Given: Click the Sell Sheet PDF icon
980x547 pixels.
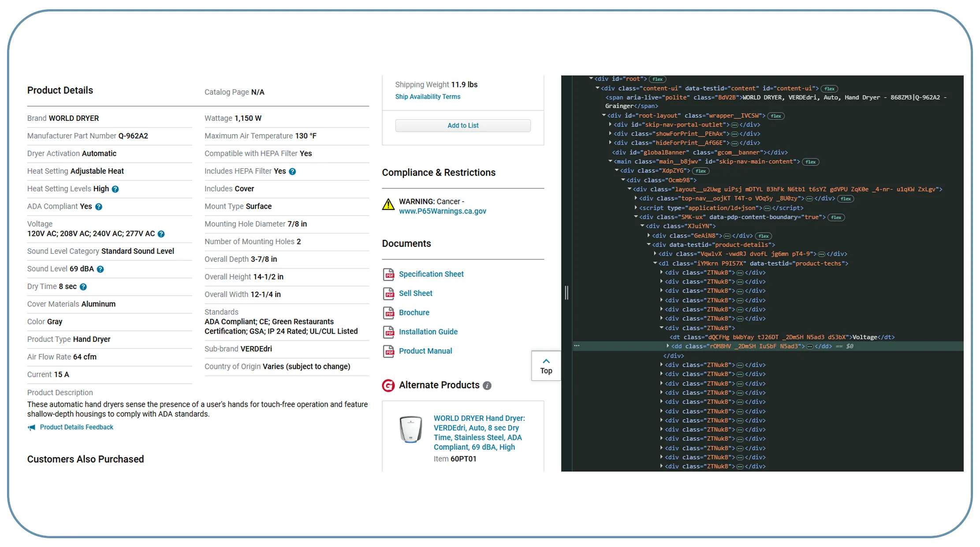Looking at the screenshot, I should click(388, 293).
